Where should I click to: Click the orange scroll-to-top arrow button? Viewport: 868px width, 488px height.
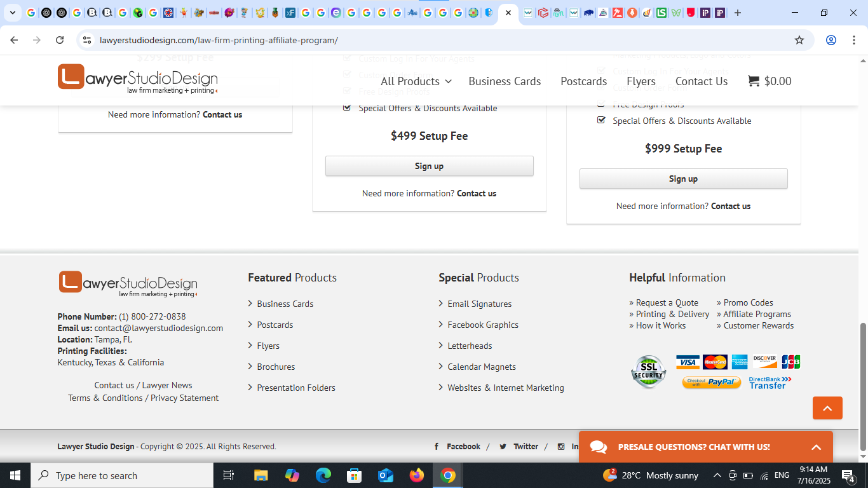tap(827, 408)
